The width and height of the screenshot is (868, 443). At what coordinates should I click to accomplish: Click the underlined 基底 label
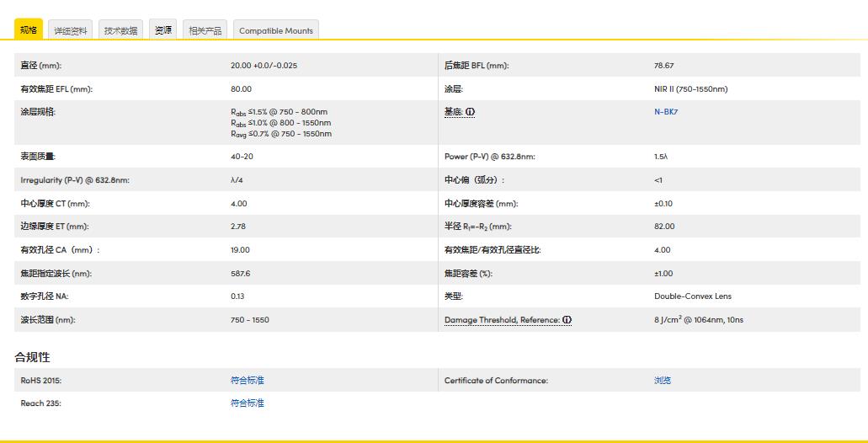(453, 112)
